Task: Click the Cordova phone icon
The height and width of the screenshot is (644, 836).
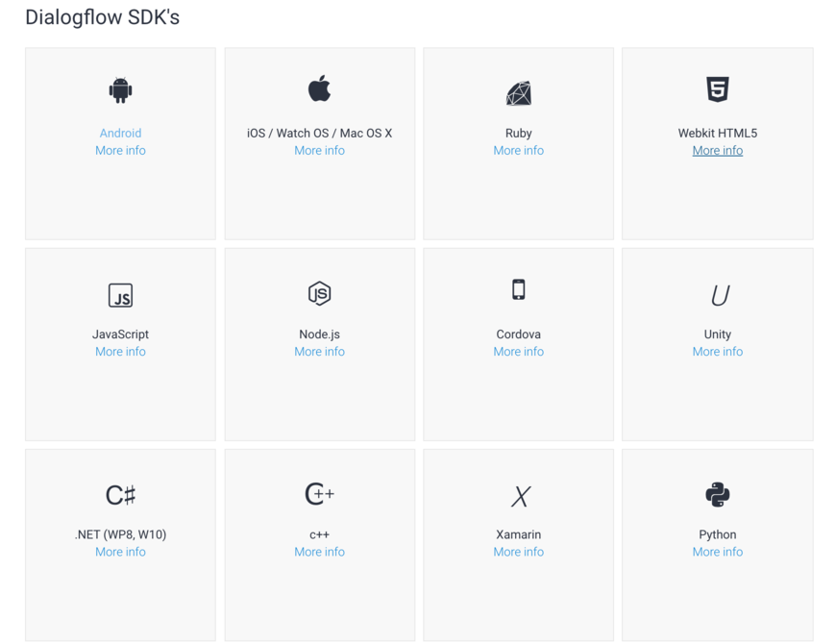Action: pos(518,289)
